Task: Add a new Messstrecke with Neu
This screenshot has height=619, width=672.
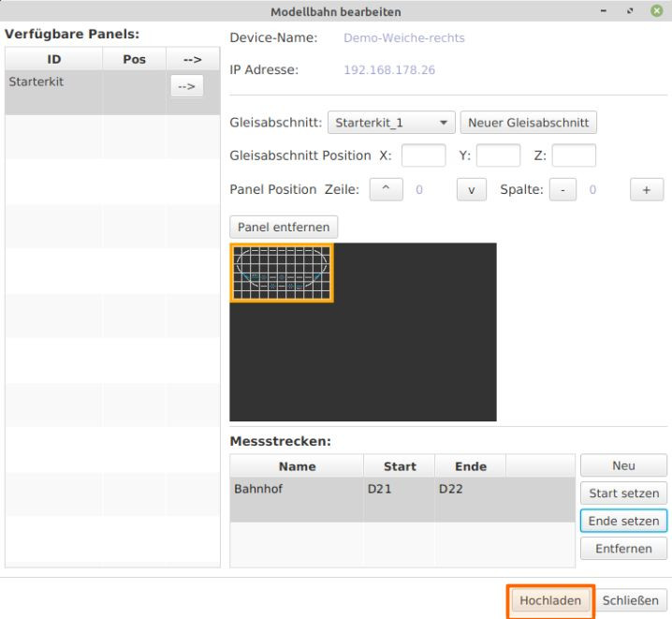Action: point(623,465)
